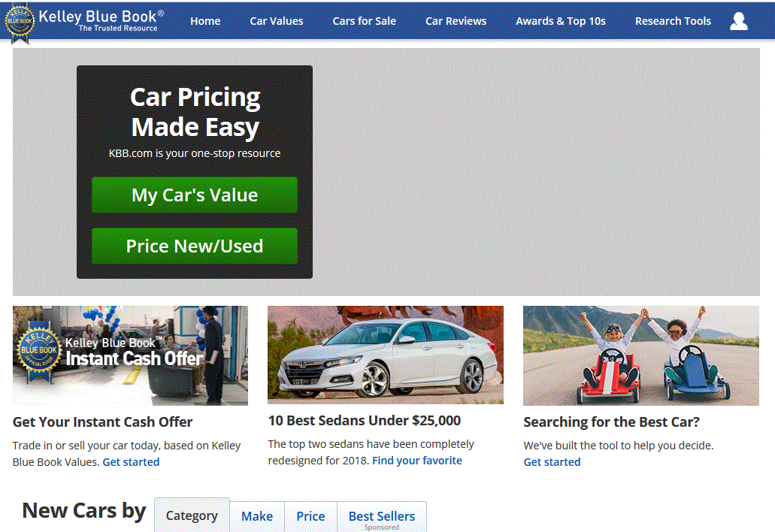This screenshot has height=532, width=775.
Task: Click the KBB.com is your one-stop resource text
Action: click(195, 153)
